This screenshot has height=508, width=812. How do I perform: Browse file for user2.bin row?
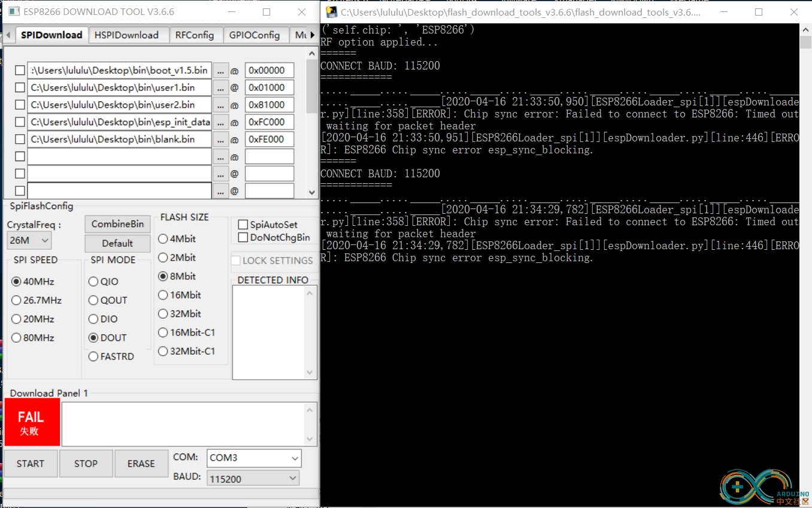221,105
